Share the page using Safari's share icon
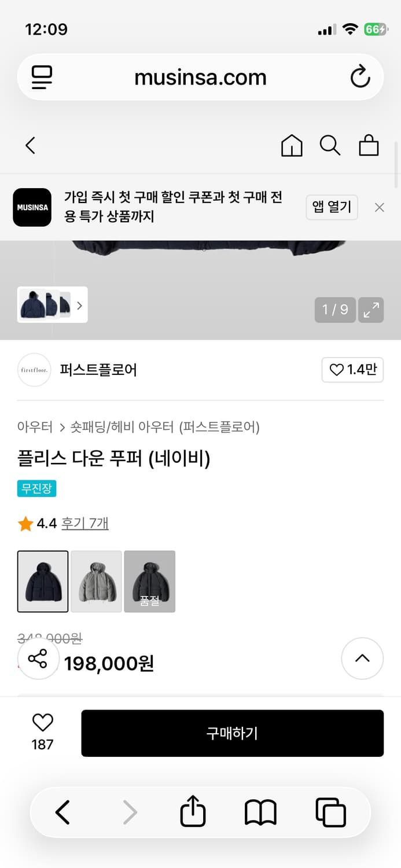 tap(193, 811)
